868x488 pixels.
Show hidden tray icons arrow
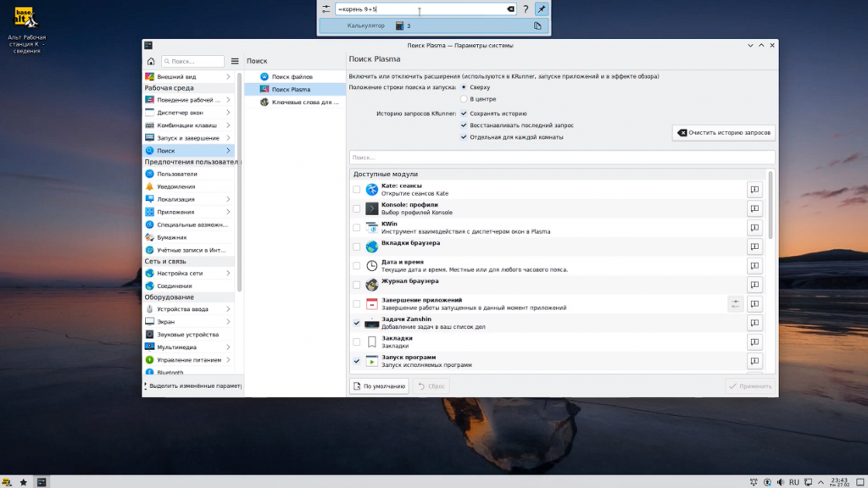[x=821, y=482]
